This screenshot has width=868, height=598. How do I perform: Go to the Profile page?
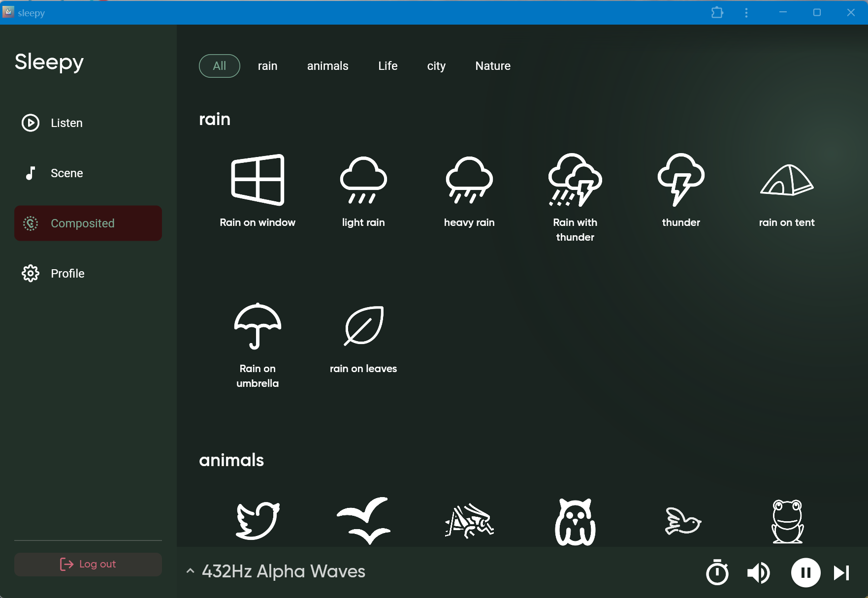point(67,273)
